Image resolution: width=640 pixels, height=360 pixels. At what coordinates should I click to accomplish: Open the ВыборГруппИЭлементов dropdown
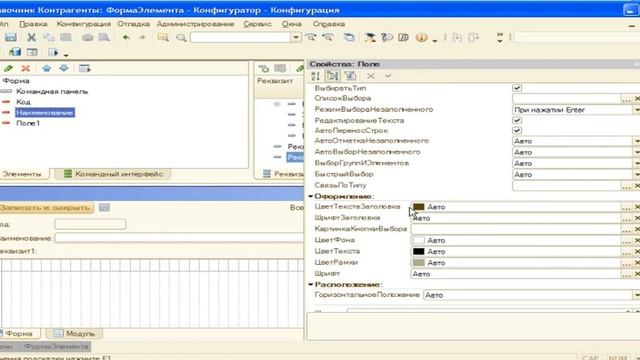coord(636,163)
